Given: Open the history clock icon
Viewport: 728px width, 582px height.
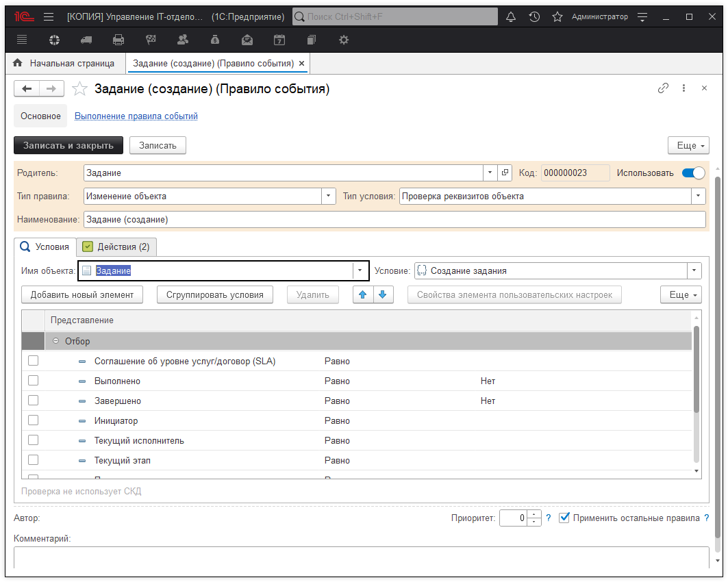Looking at the screenshot, I should point(534,16).
